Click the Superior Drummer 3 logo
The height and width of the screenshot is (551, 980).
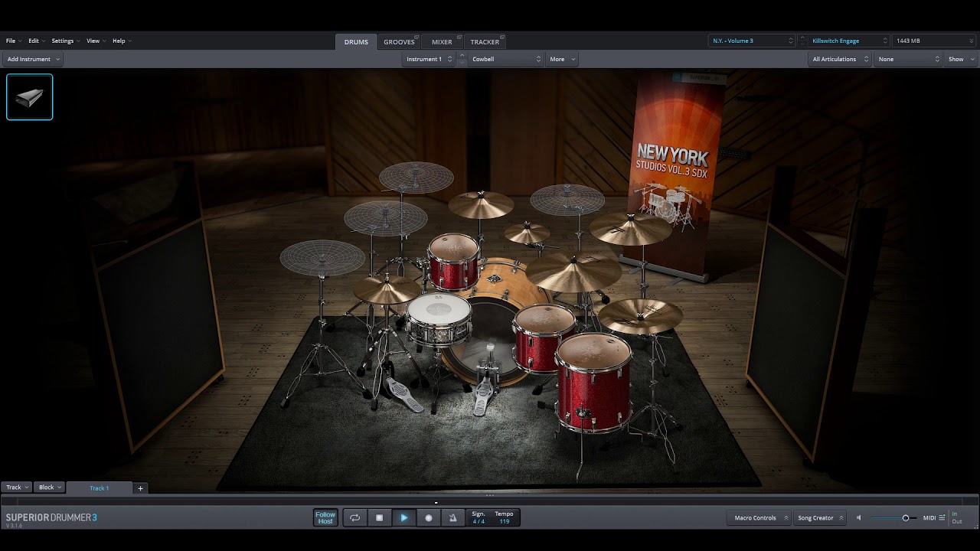coord(51,518)
